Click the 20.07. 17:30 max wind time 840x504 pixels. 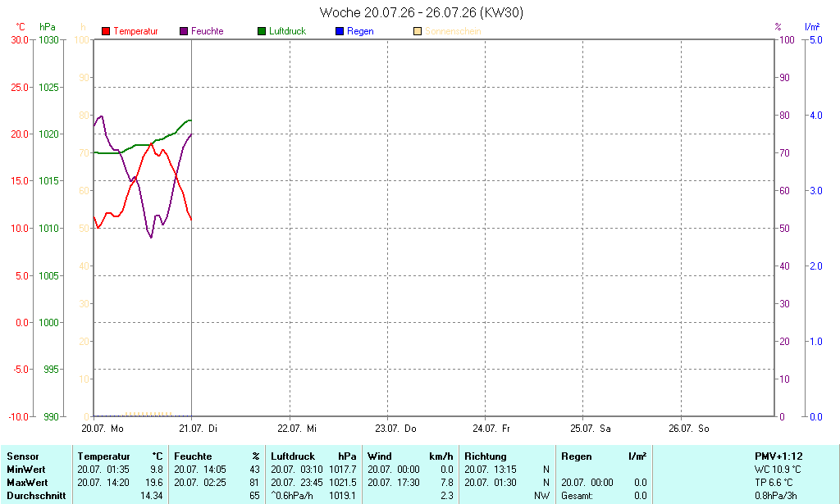(x=394, y=482)
